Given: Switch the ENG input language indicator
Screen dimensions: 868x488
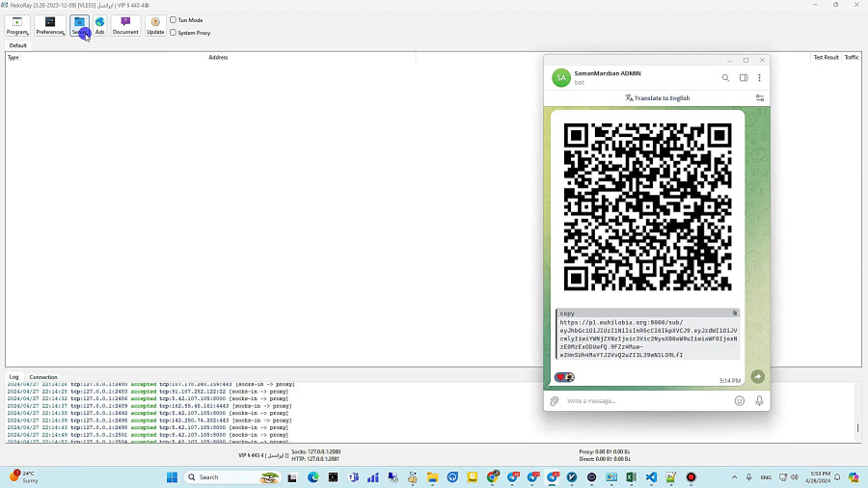Looking at the screenshot, I should [x=766, y=477].
